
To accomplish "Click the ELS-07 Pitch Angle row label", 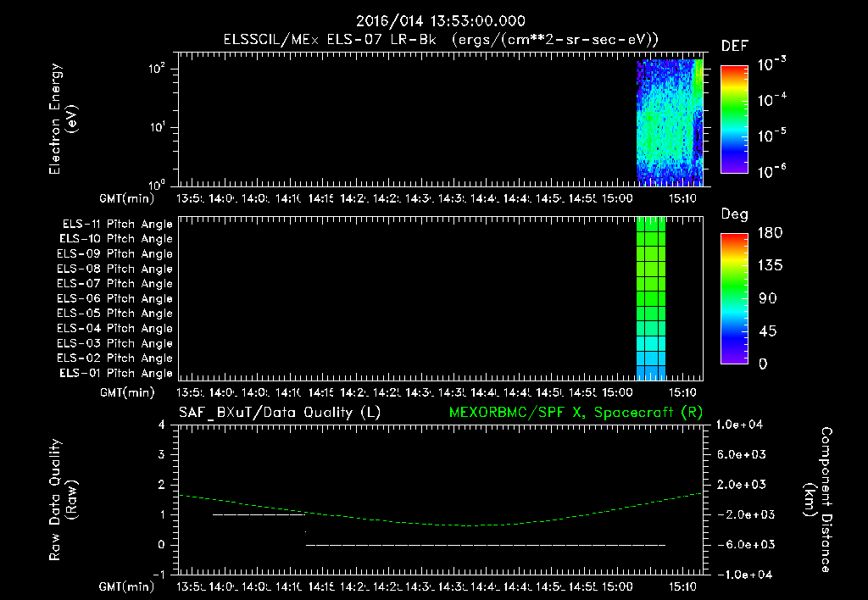I will pyautogui.click(x=115, y=283).
